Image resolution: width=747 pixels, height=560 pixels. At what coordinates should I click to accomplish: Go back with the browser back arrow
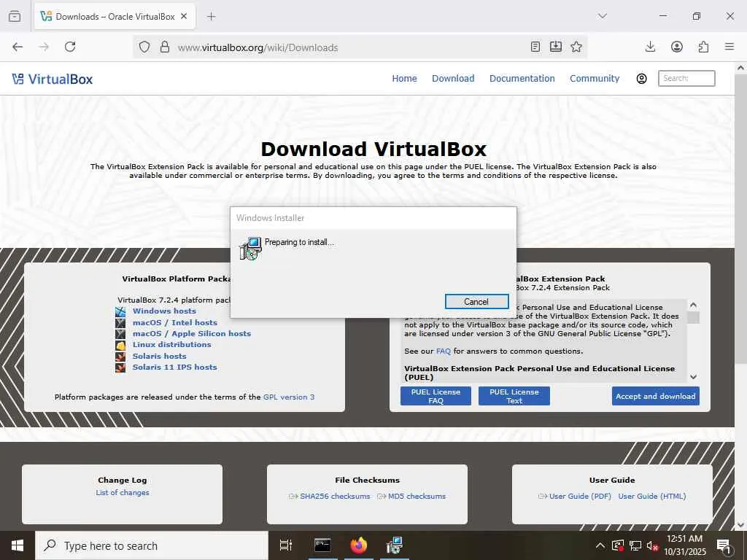pos(18,47)
